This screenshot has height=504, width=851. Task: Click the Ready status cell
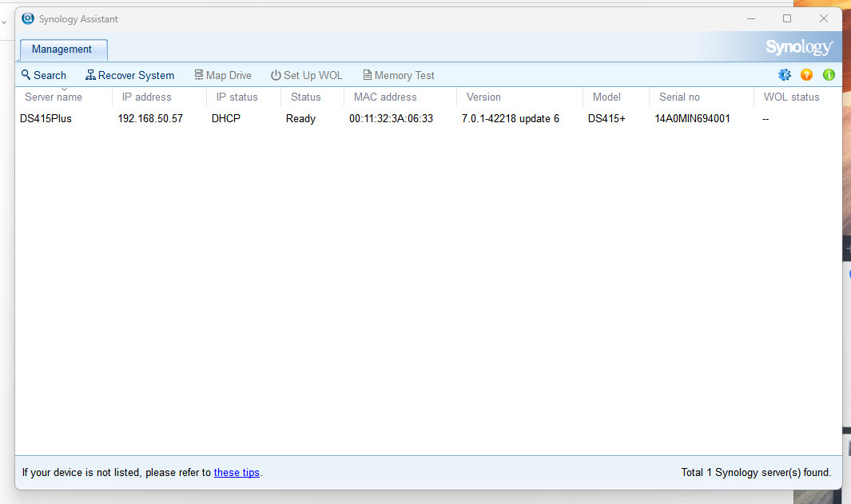[x=300, y=118]
